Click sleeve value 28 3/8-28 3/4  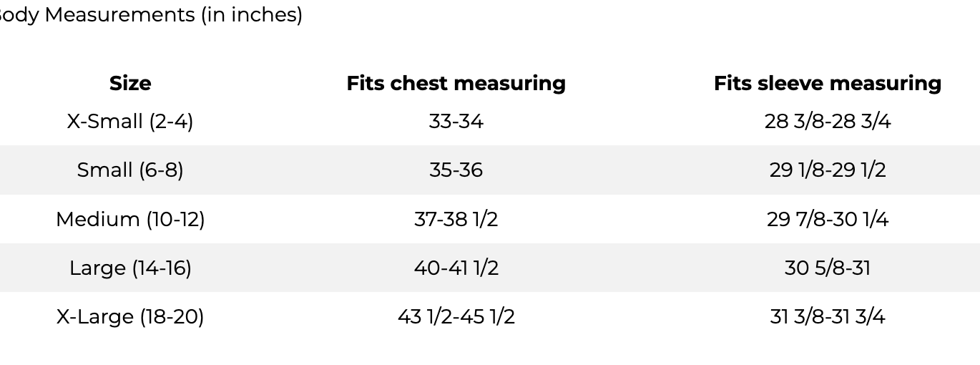[x=828, y=122]
